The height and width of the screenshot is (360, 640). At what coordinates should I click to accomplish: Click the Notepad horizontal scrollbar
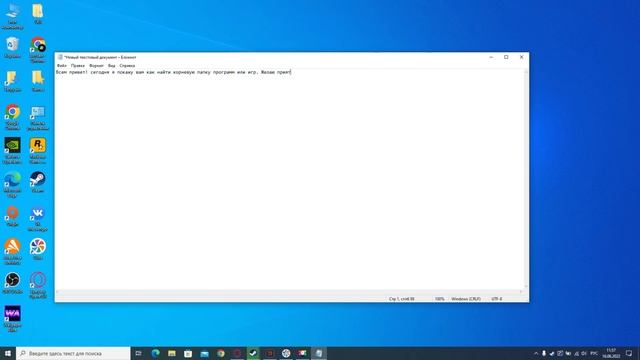pyautogui.click(x=289, y=292)
